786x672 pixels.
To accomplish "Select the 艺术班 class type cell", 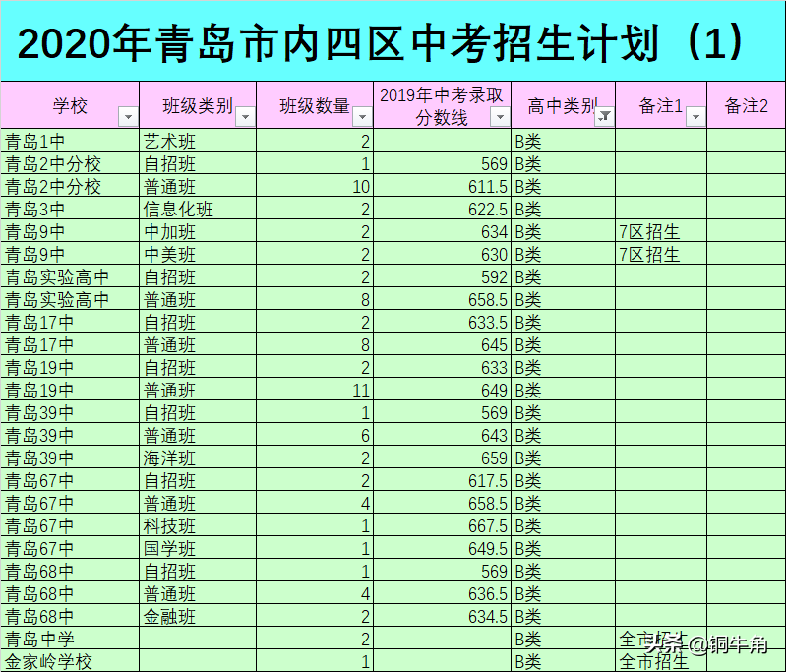I will coord(198,141).
